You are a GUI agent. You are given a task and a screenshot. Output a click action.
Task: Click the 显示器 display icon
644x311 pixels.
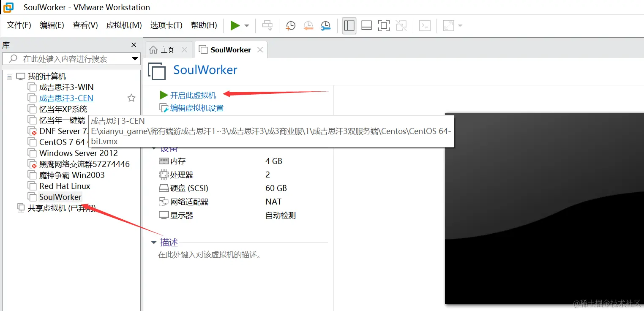coord(164,215)
